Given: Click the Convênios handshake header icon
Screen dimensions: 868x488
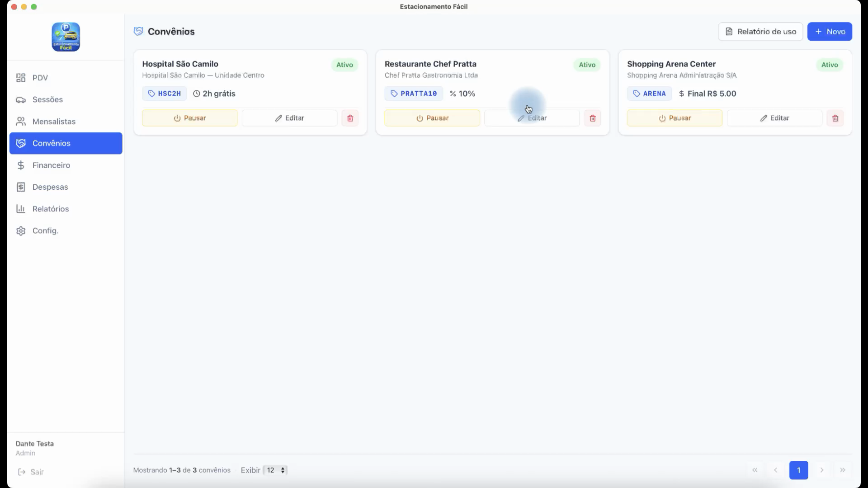Looking at the screenshot, I should (x=138, y=32).
